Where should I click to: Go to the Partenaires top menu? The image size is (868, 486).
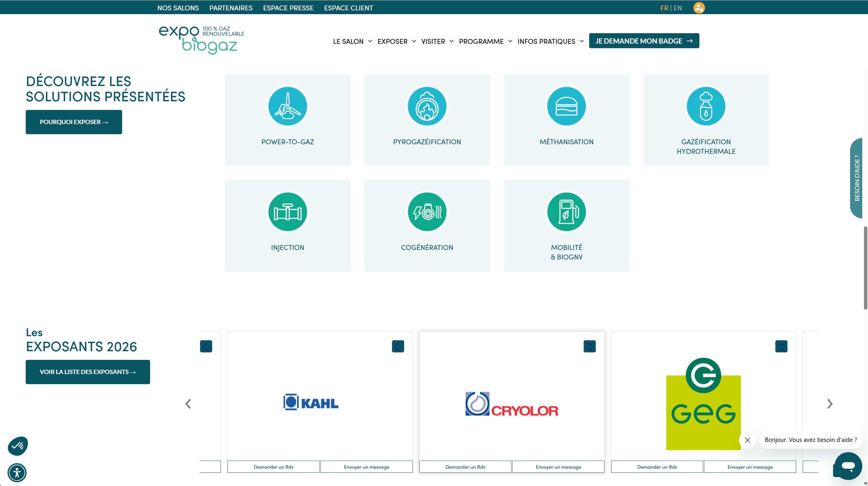pos(231,8)
